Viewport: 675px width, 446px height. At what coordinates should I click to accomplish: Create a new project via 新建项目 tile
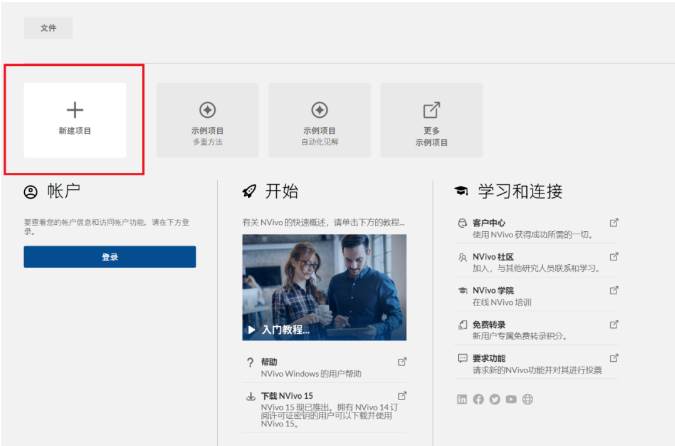coord(75,120)
